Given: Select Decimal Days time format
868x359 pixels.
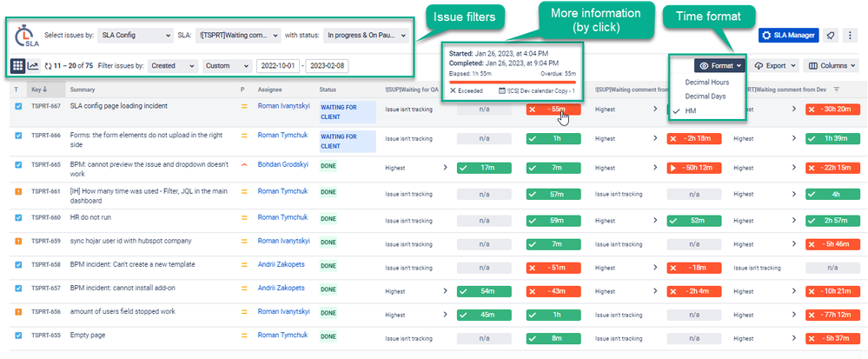Looking at the screenshot, I should (707, 96).
